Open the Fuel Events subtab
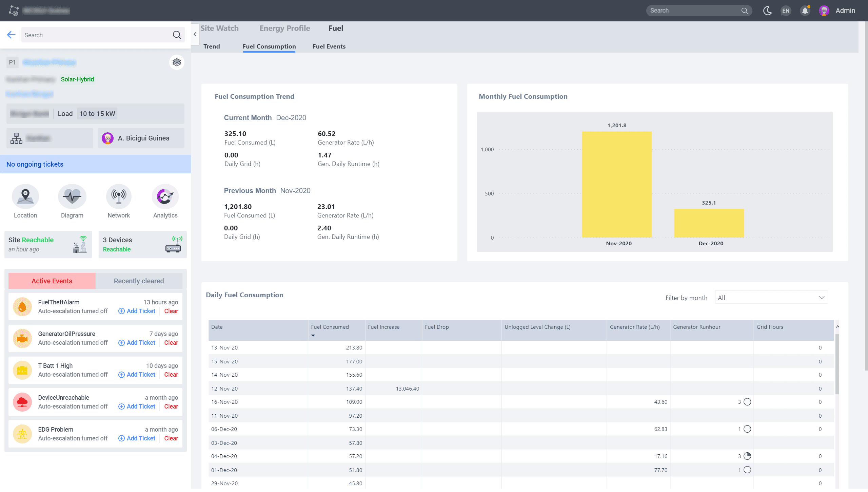868x492 pixels. 329,46
